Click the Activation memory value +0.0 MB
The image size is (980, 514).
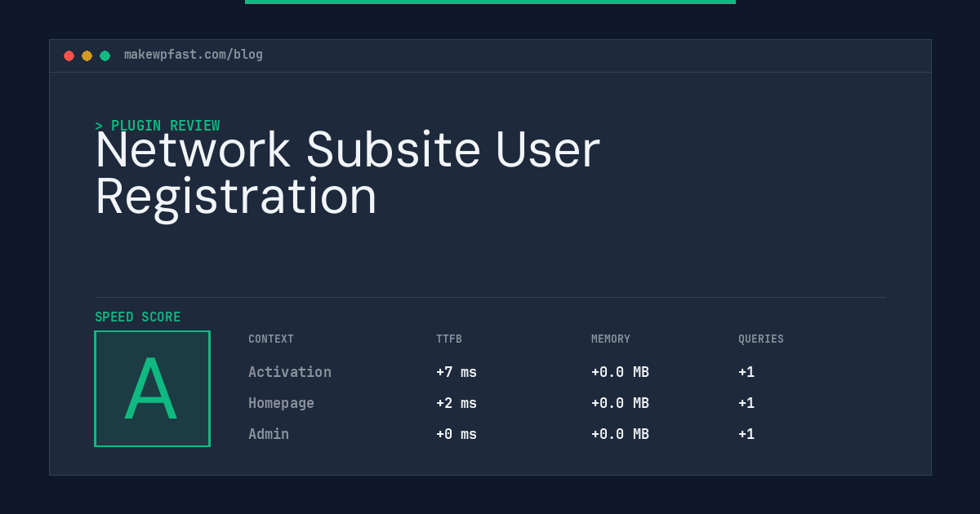pyautogui.click(x=620, y=372)
